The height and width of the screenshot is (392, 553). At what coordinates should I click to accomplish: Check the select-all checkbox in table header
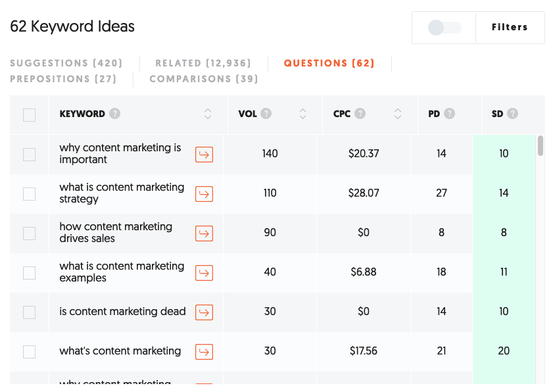(x=30, y=115)
